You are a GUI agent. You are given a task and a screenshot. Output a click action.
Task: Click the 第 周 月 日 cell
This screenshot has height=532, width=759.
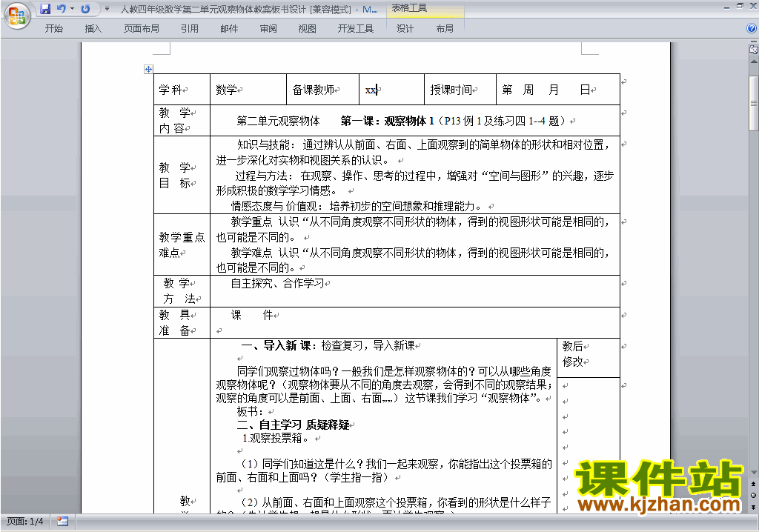pos(558,90)
